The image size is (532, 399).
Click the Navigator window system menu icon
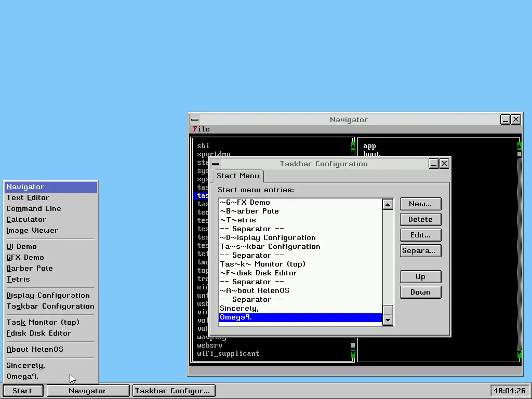click(x=194, y=119)
